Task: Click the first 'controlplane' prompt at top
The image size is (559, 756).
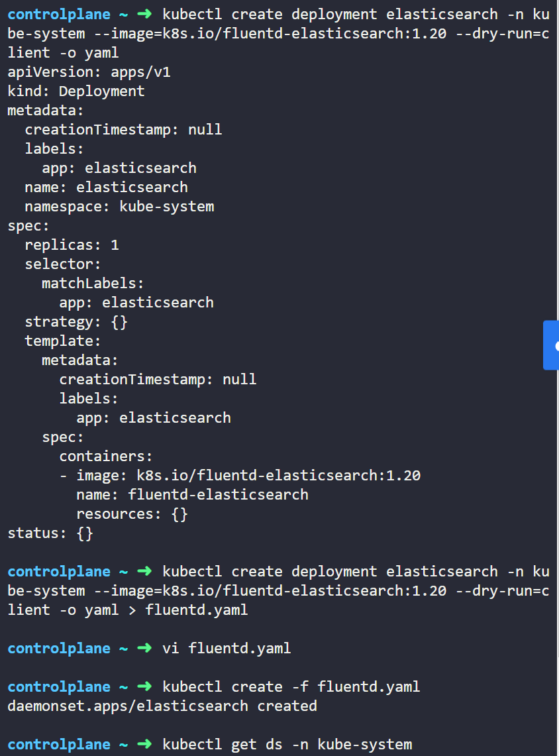Action: (x=59, y=15)
